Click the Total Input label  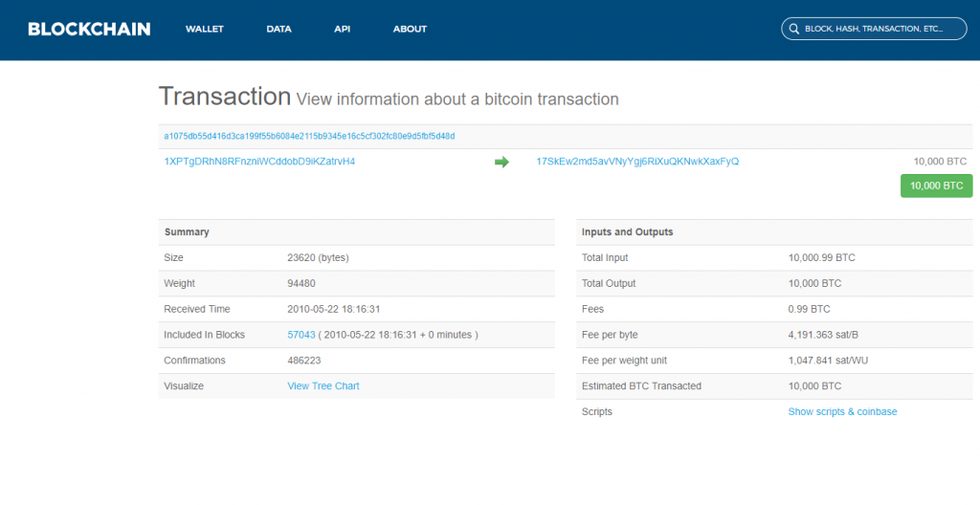coord(605,257)
